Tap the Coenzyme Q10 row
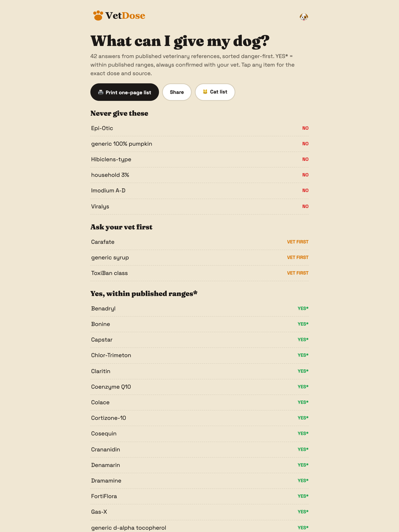This screenshot has width=399, height=532. 199,387
